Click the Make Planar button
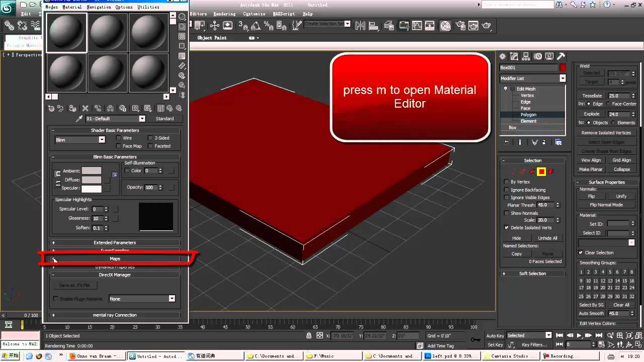The image size is (644, 362). click(x=591, y=169)
